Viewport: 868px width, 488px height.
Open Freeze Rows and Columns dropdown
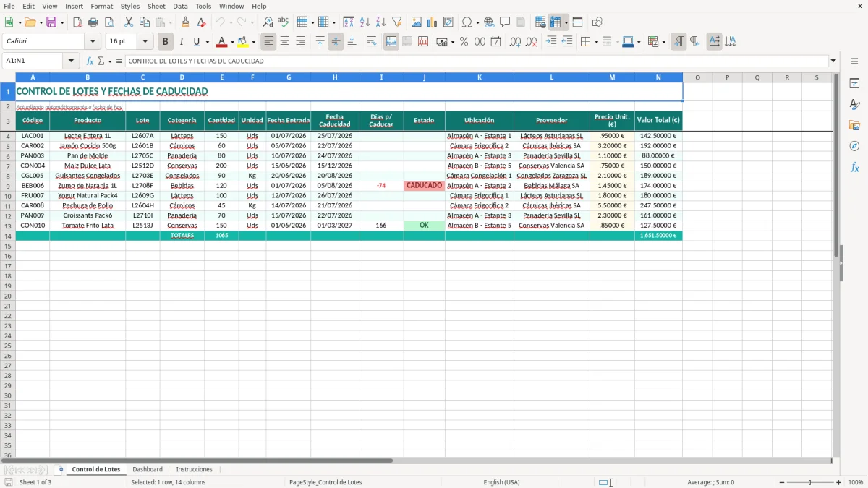566,22
